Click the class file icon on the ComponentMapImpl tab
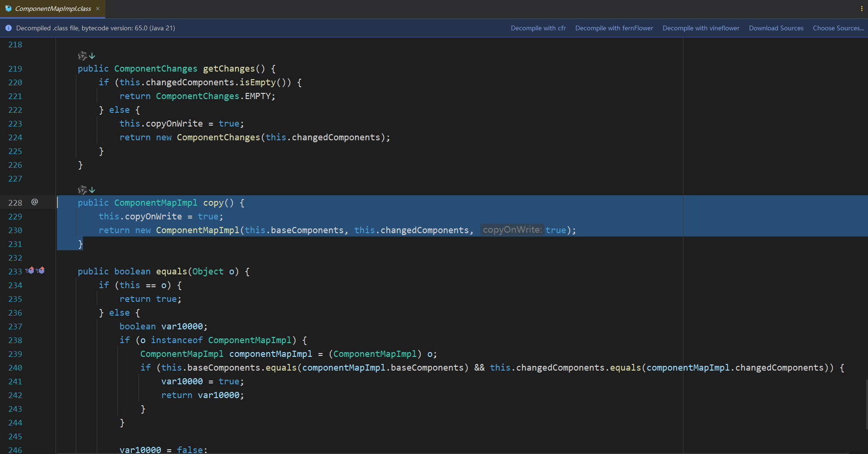Screen dimensions: 868x454 click(8, 9)
